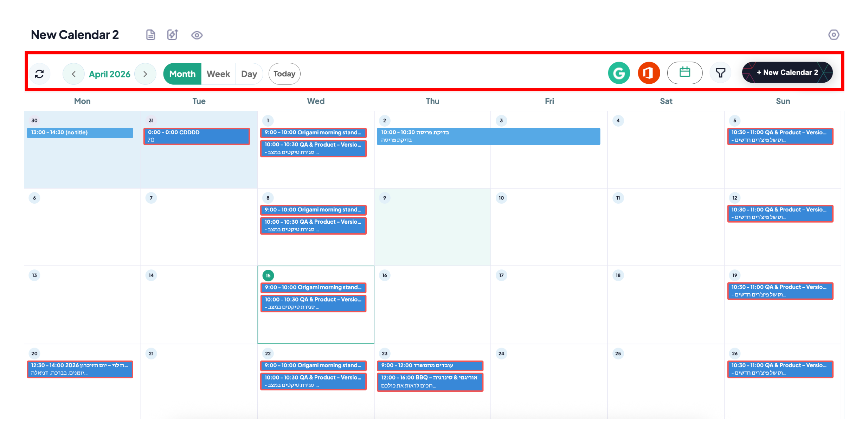Connect the Google calendar icon
Viewport: 868px width, 440px height.
(x=619, y=73)
